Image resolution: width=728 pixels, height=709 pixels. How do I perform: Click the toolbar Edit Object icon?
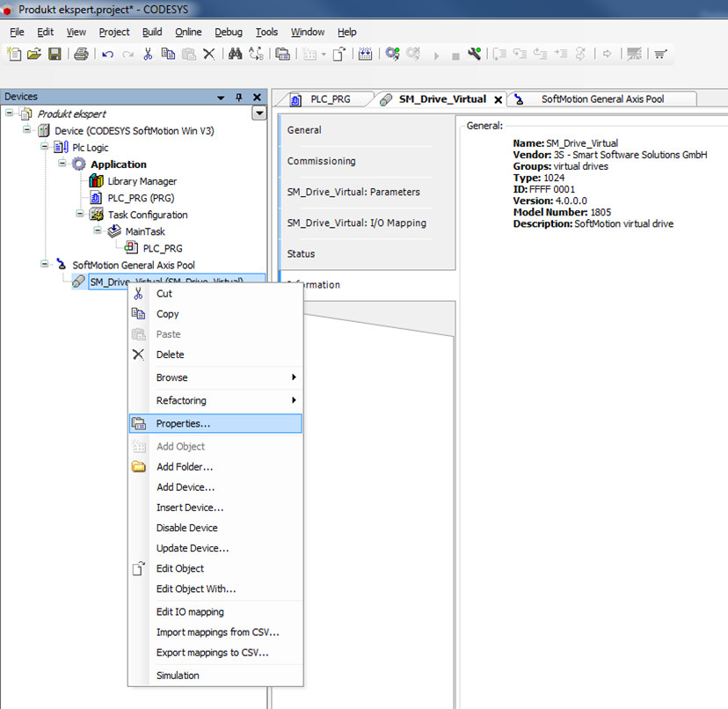[339, 54]
